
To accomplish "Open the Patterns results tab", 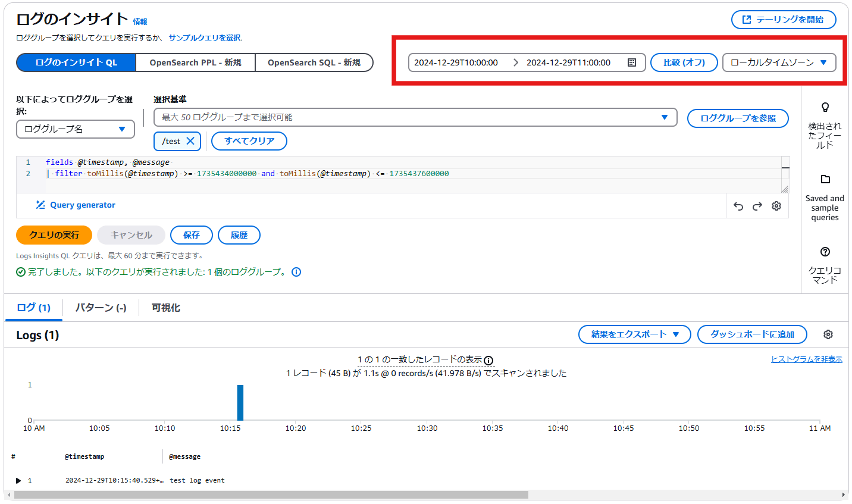I will click(x=101, y=308).
